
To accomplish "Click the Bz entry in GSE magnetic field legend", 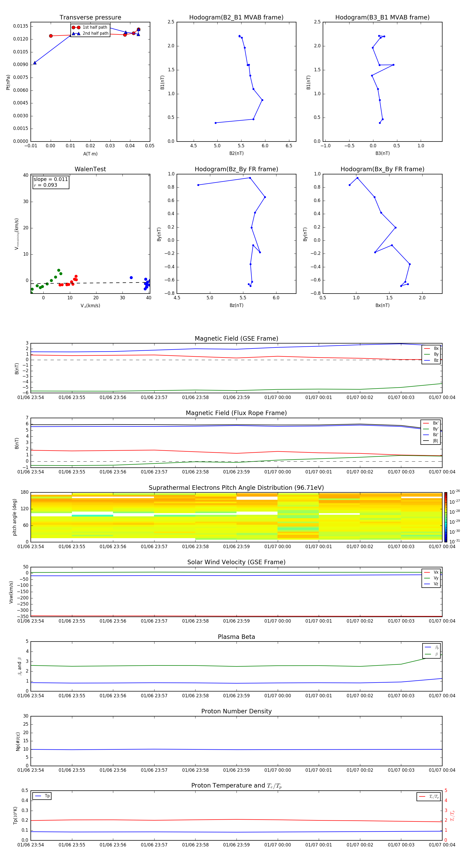I will (431, 360).
